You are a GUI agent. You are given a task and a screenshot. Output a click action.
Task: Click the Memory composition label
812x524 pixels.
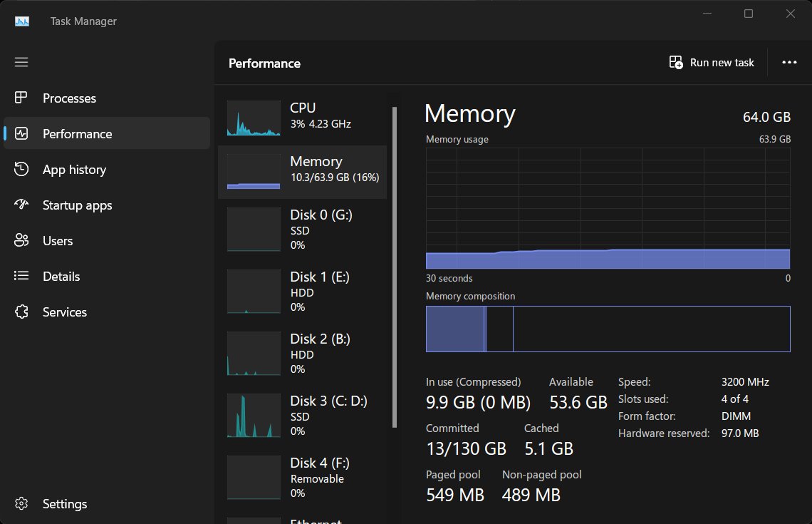point(470,296)
